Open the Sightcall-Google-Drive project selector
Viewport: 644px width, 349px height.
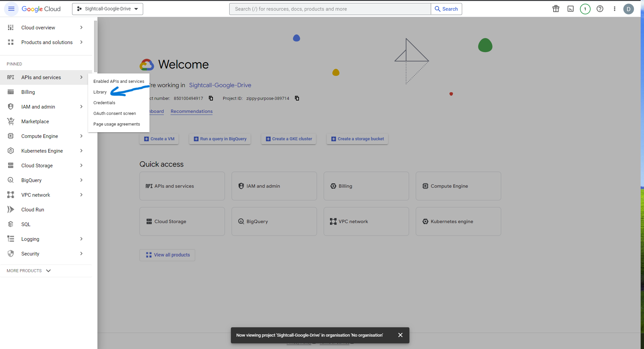(107, 9)
